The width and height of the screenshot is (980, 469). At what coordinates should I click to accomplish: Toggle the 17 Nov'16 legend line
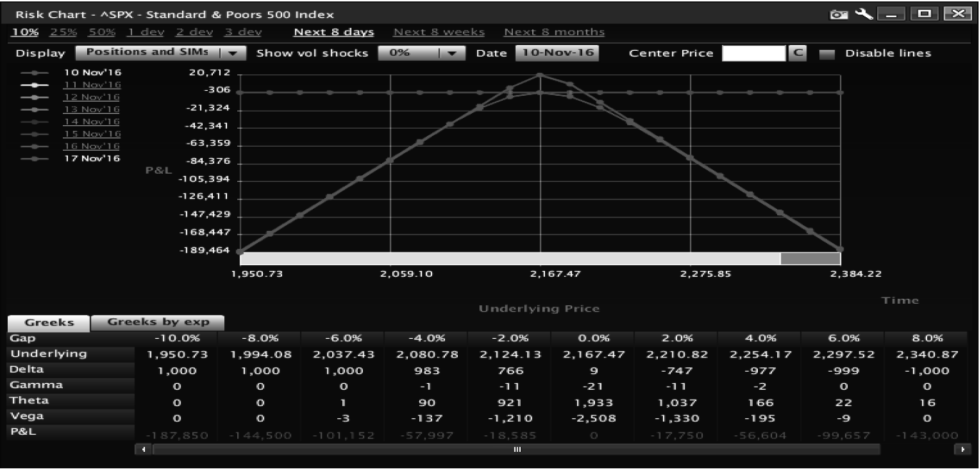click(x=92, y=158)
